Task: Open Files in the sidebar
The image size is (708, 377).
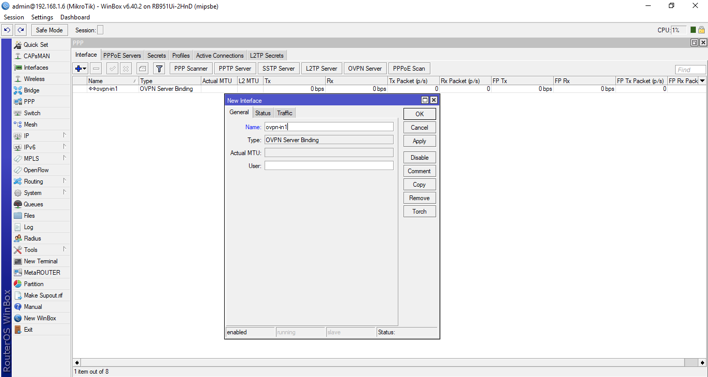Action: coord(29,216)
